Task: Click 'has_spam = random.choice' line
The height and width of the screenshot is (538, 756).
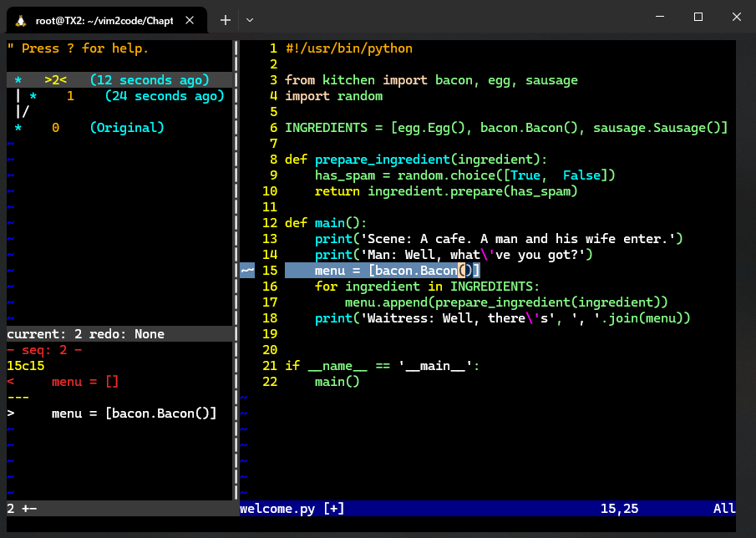Action: [464, 175]
